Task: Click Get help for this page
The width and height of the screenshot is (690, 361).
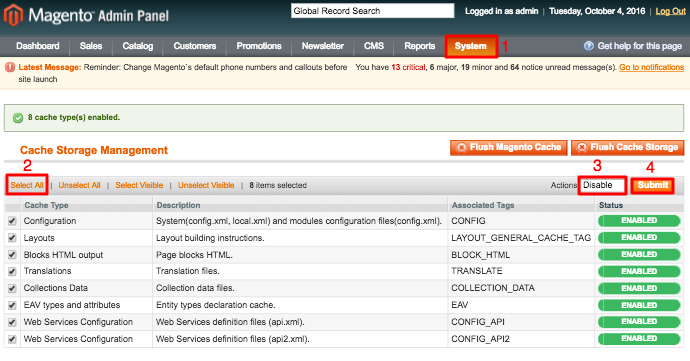Action: (x=639, y=46)
